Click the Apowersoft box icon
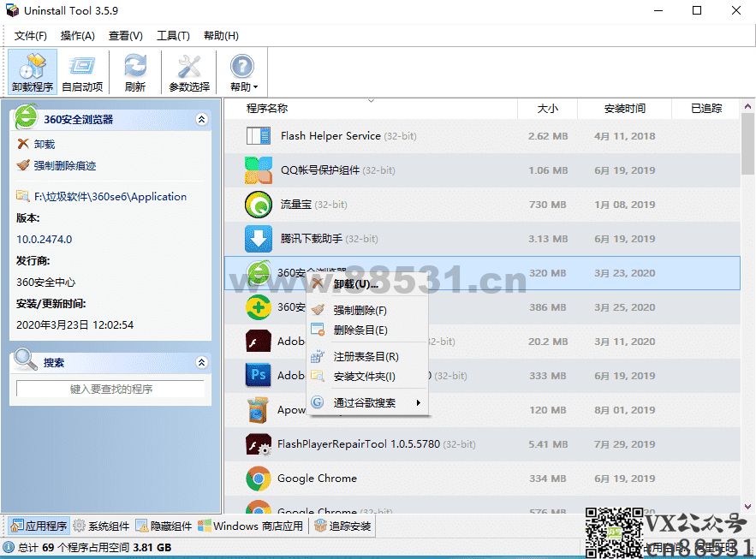This screenshot has height=559, width=756. [259, 410]
